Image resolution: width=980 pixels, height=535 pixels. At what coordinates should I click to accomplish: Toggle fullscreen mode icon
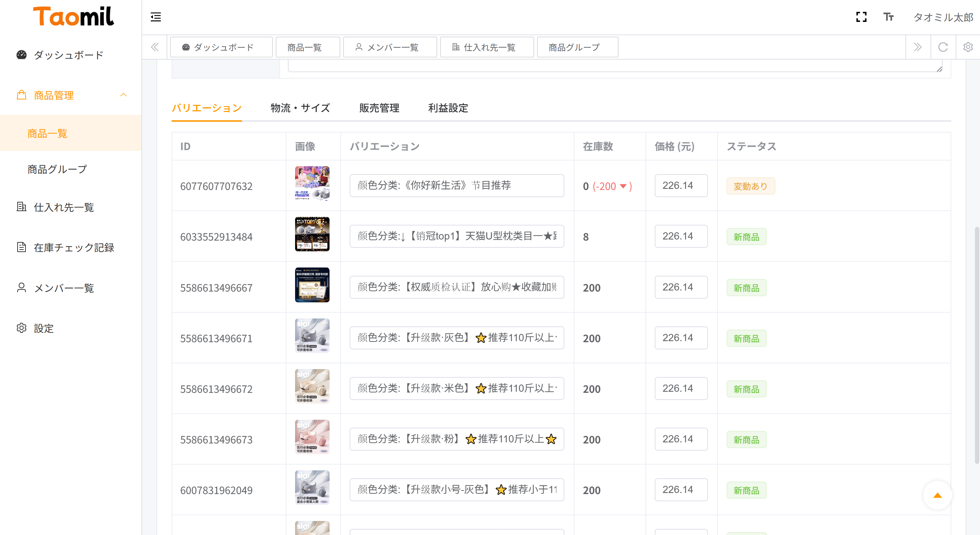tap(861, 17)
